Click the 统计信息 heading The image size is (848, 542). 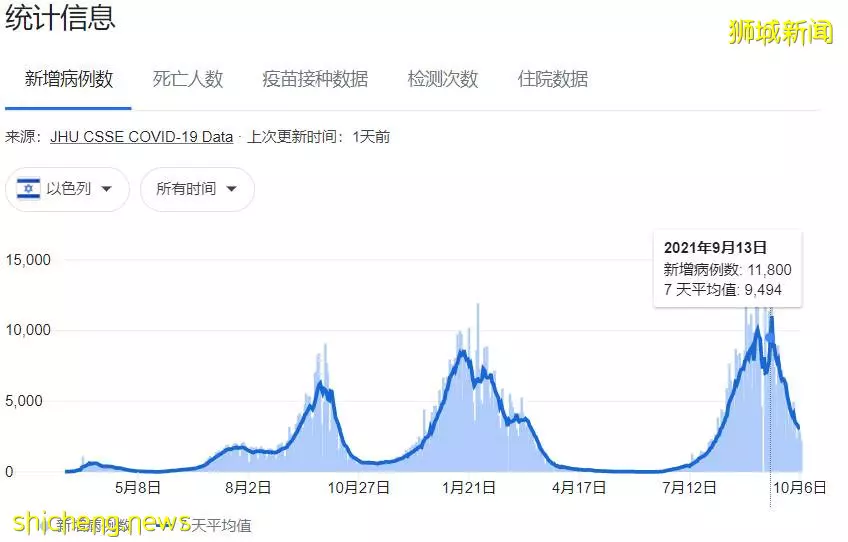point(60,17)
